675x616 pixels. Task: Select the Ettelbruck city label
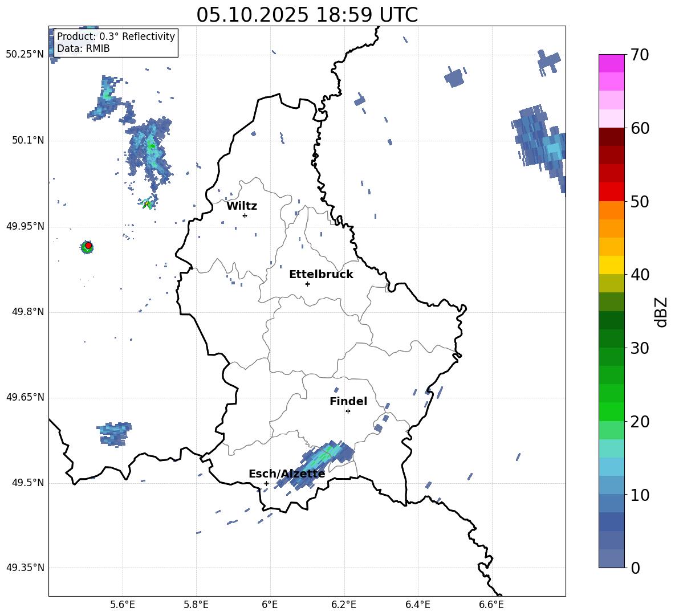pyautogui.click(x=321, y=275)
